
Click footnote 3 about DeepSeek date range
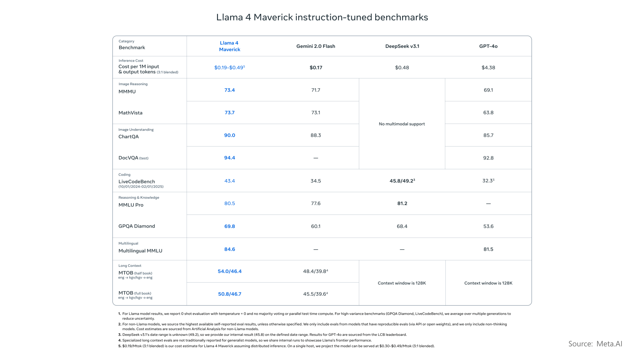pos(262,335)
